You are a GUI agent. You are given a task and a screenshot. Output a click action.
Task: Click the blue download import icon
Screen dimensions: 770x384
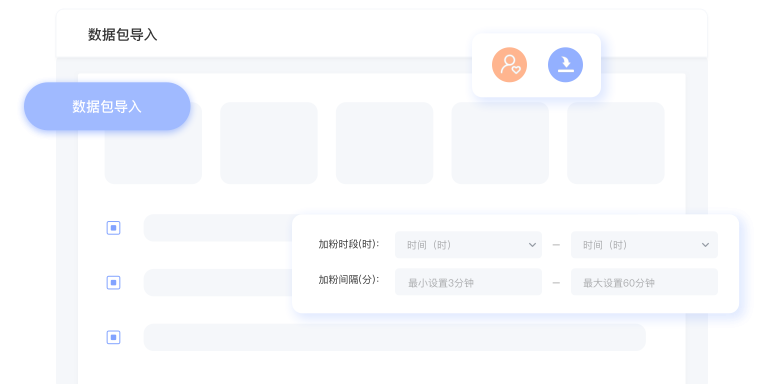click(x=565, y=65)
